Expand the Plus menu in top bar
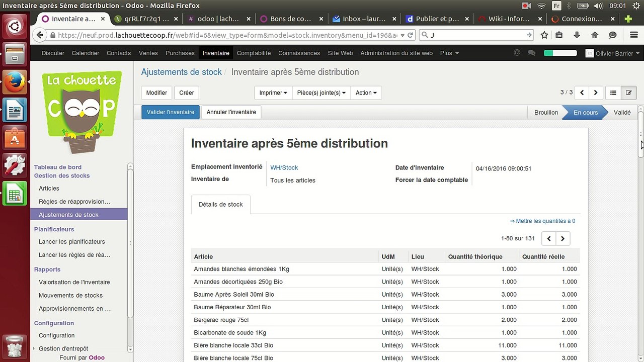This screenshot has height=362, width=644. (449, 53)
